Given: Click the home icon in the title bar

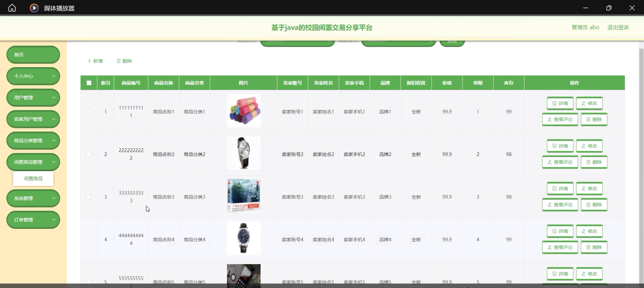Looking at the screenshot, I should point(12,8).
